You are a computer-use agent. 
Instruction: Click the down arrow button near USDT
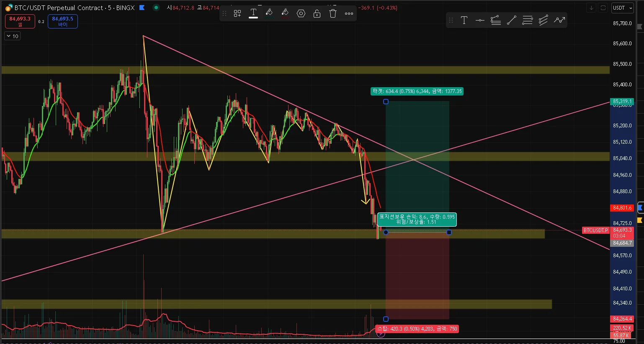592,8
